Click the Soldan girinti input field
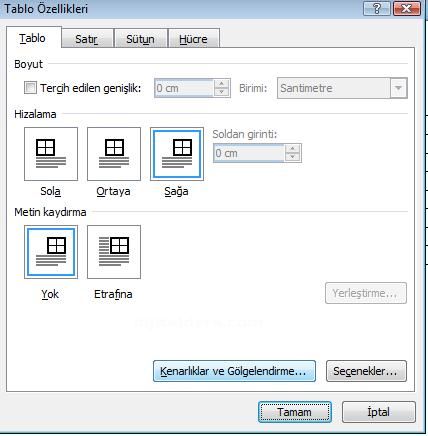This screenshot has width=428, height=436. click(x=249, y=153)
